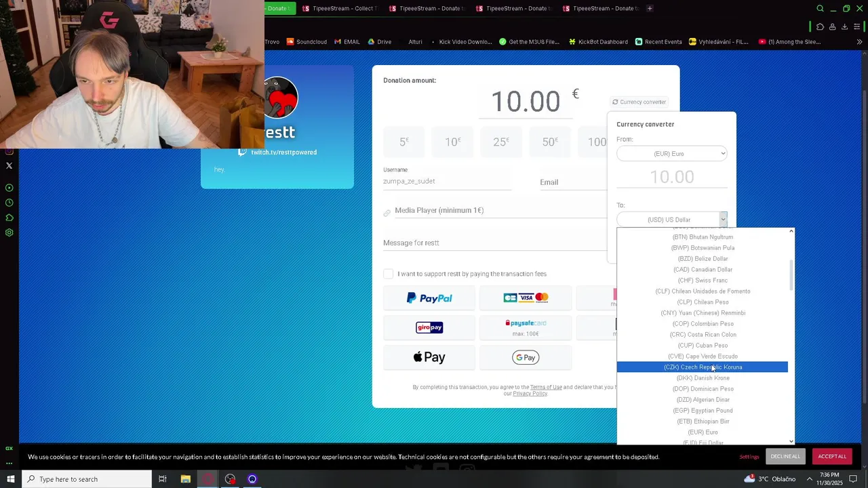
Task: Open the Easy Setup menu icon
Action: point(858,26)
